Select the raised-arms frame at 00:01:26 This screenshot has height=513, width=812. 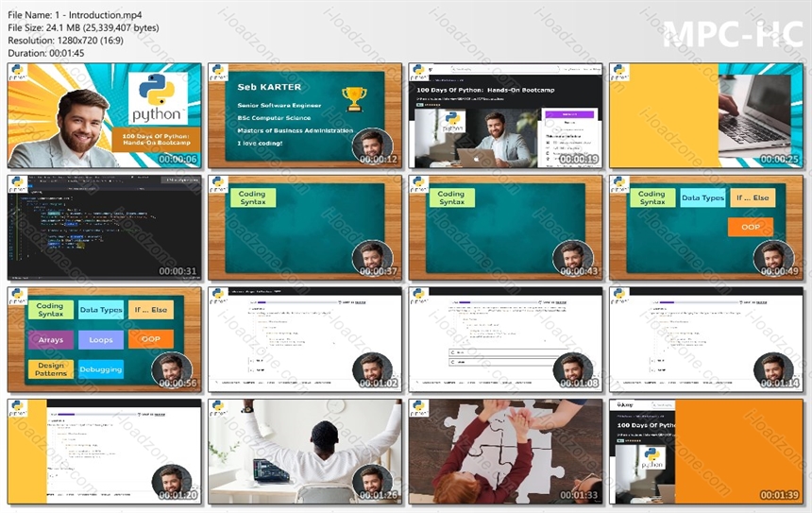click(x=305, y=452)
